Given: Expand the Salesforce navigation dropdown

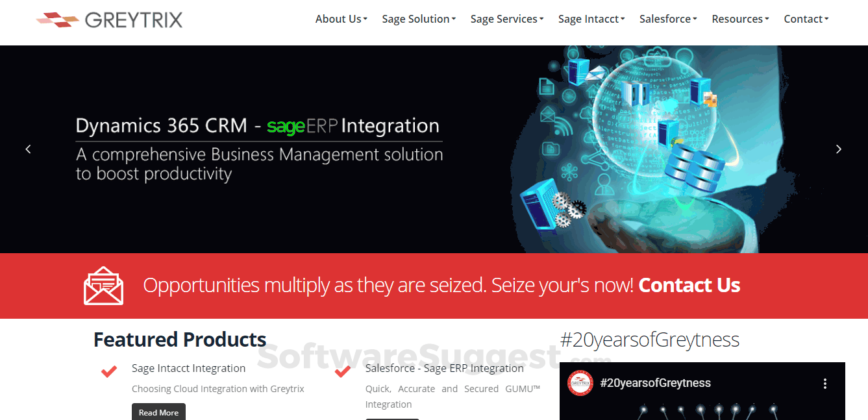Looking at the screenshot, I should 667,19.
